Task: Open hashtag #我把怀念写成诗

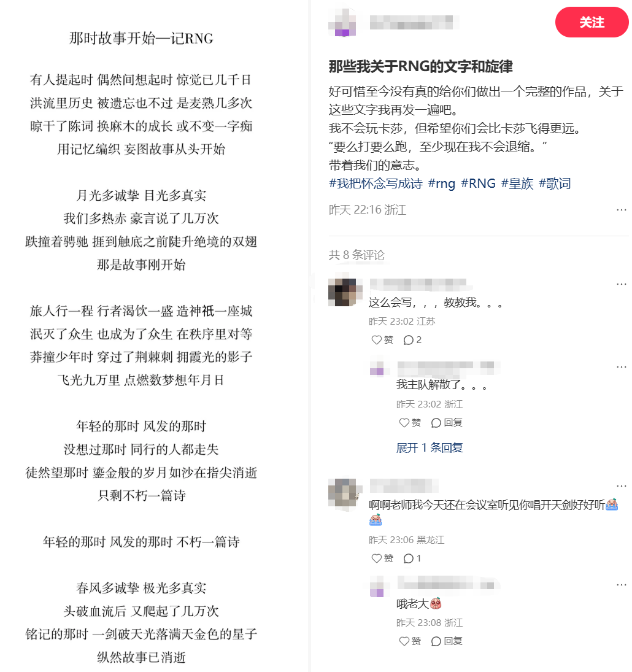Action: 376,183
